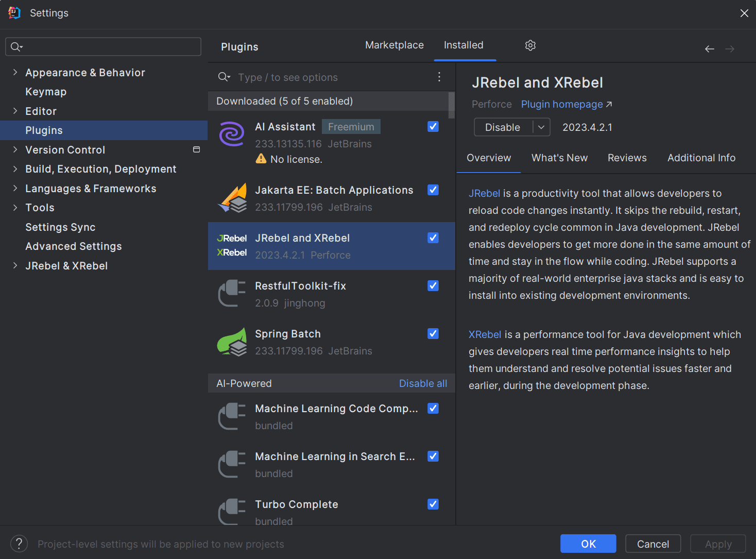Click the help question mark icon
Image resolution: width=756 pixels, height=559 pixels.
click(x=19, y=544)
